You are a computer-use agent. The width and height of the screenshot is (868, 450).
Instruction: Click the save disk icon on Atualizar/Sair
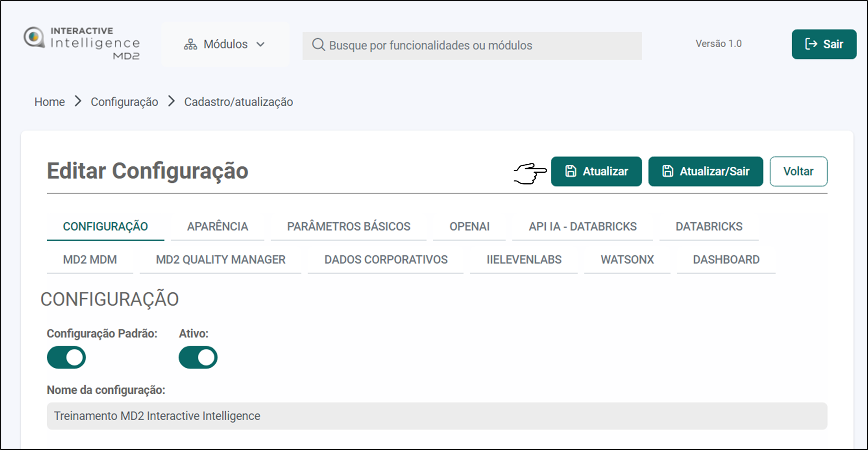click(x=667, y=172)
